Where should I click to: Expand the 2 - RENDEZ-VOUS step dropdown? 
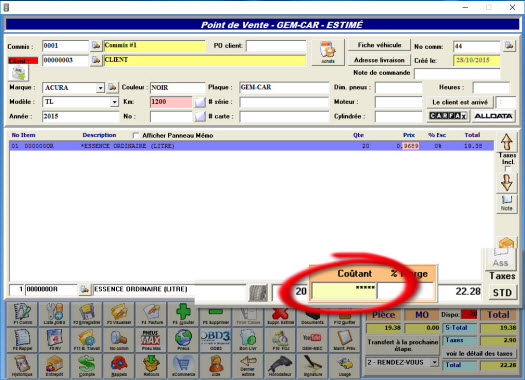coord(435,362)
